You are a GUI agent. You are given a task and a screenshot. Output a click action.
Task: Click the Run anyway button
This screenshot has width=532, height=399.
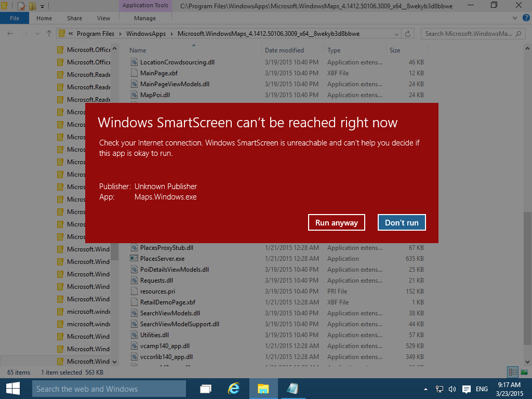tap(337, 222)
